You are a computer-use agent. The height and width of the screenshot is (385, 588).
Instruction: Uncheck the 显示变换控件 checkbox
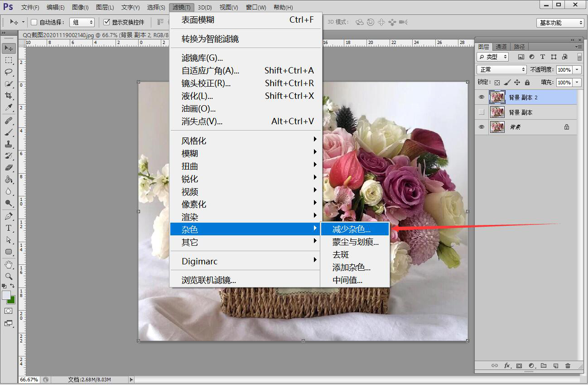pyautogui.click(x=107, y=22)
